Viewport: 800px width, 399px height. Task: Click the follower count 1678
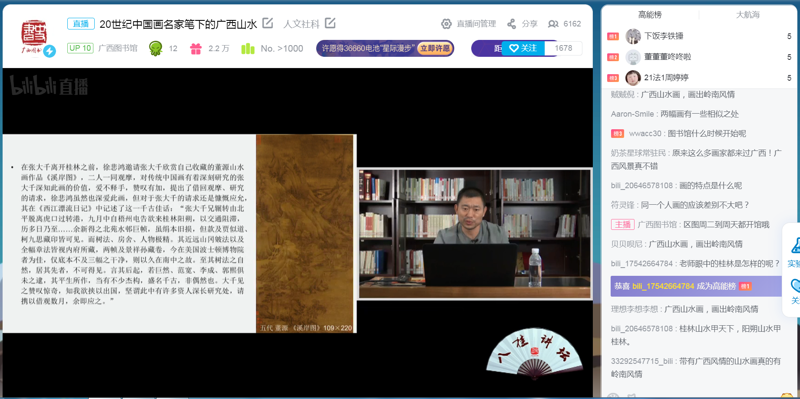tap(563, 48)
